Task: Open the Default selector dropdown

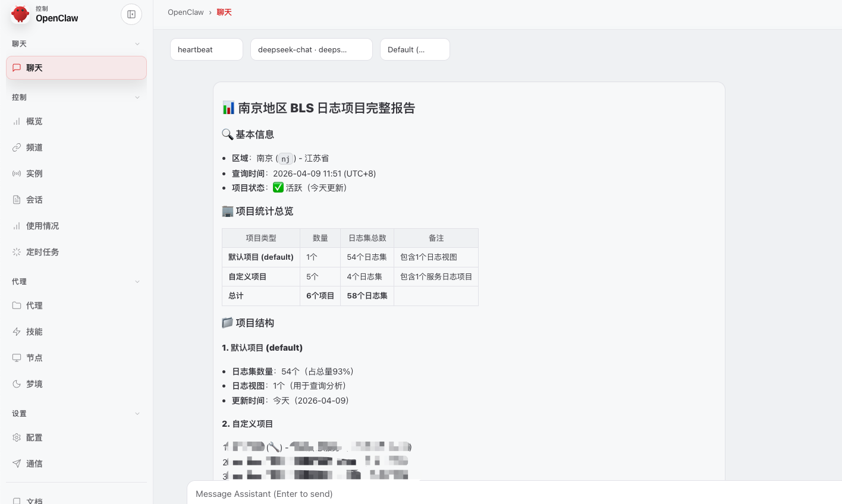Action: pos(414,49)
